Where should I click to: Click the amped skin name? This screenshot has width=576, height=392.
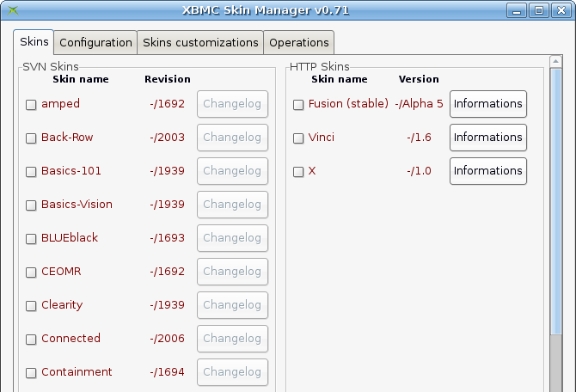click(60, 104)
